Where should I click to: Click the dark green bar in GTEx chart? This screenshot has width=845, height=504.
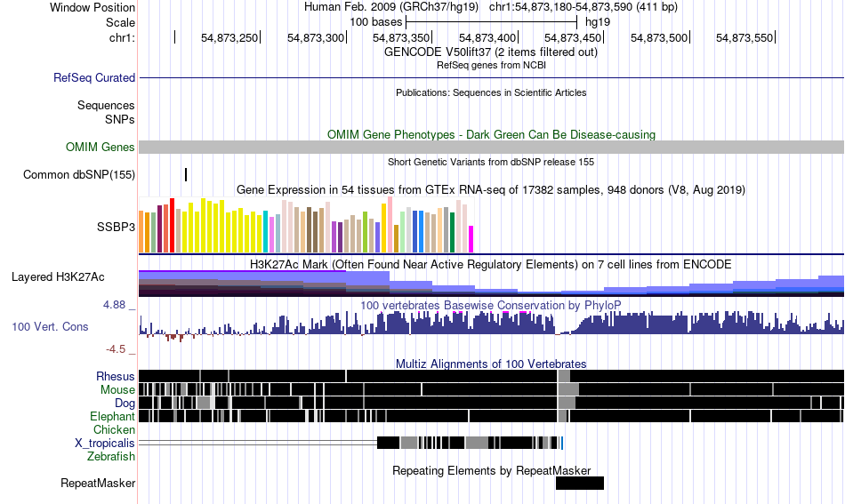click(x=452, y=233)
